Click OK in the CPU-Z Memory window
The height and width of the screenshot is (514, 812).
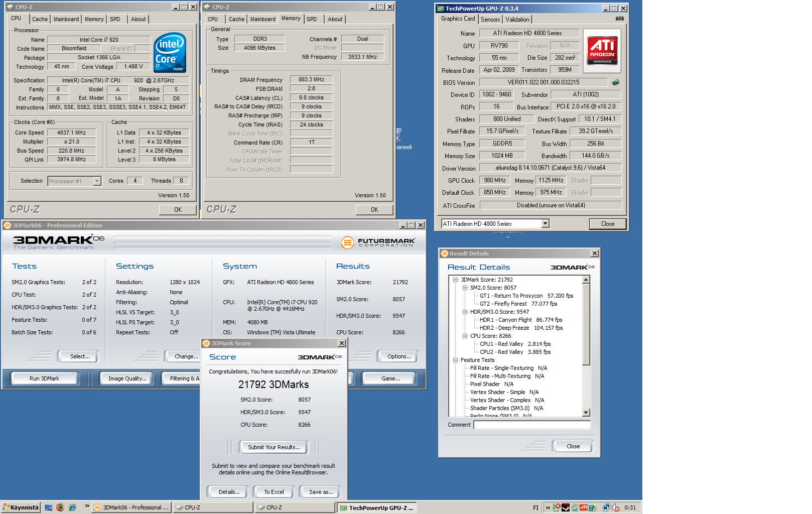374,210
